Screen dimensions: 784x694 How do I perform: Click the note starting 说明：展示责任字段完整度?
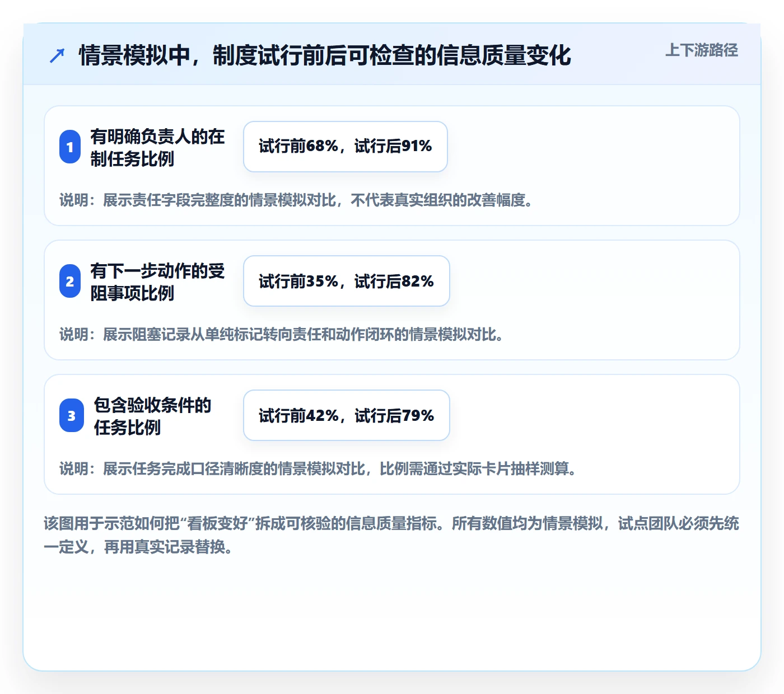point(296,200)
